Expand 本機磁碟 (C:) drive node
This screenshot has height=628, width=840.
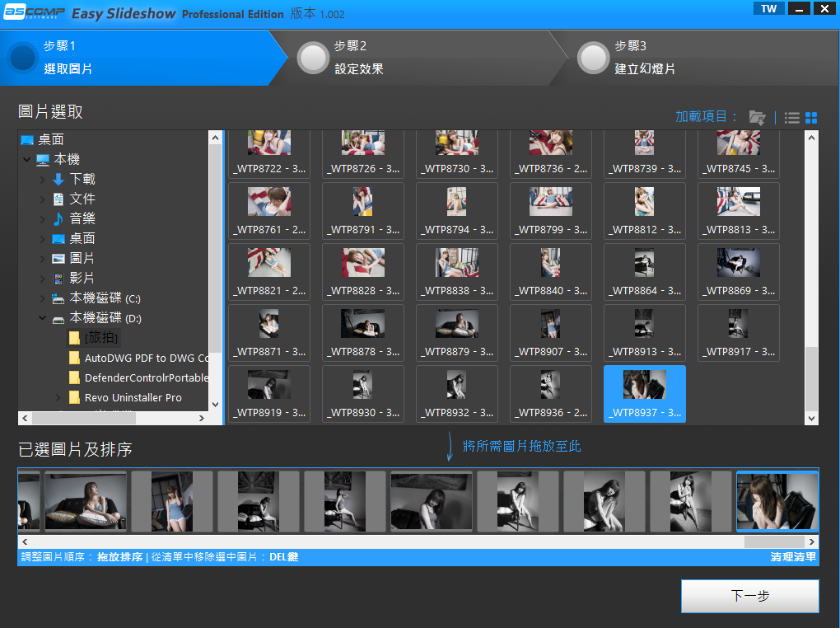tap(43, 298)
